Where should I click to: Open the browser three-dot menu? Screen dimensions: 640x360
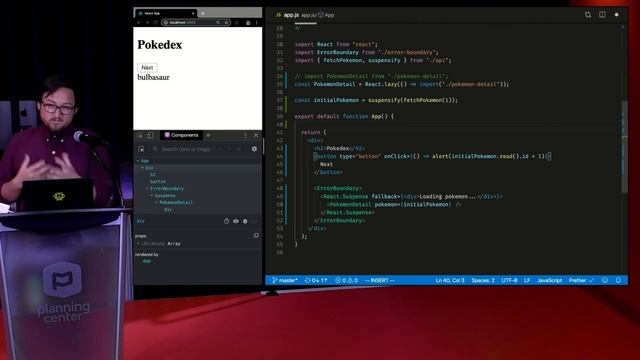(x=256, y=22)
